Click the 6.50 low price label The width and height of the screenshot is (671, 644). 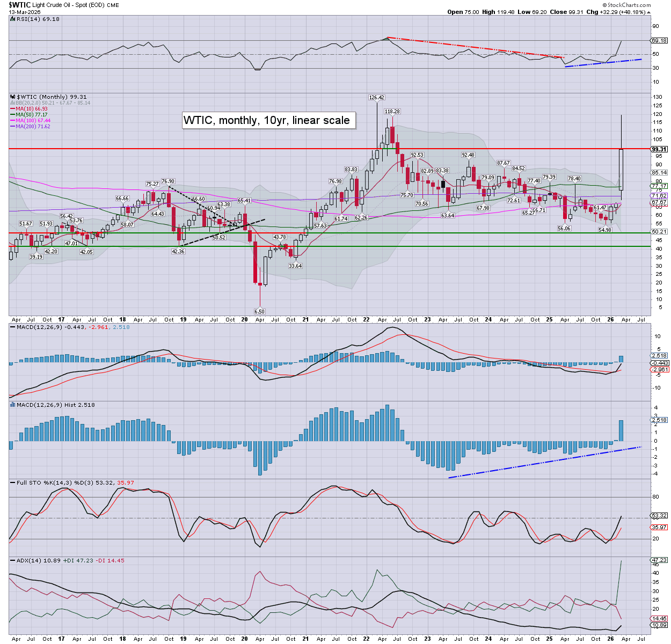click(259, 311)
